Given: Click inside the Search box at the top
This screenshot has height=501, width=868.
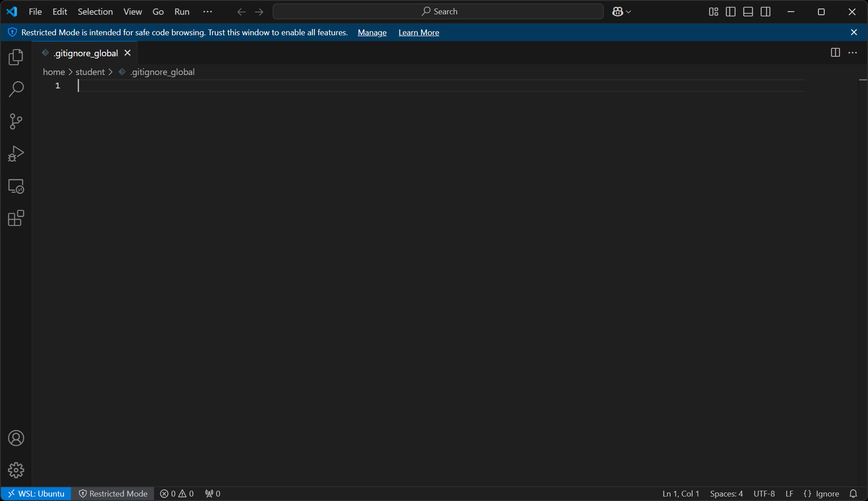Looking at the screenshot, I should click(x=438, y=11).
